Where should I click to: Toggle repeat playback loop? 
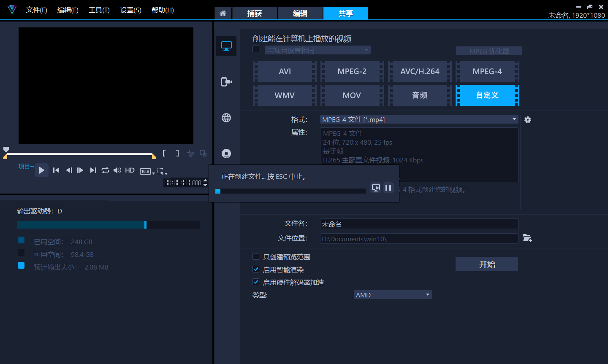(x=105, y=170)
